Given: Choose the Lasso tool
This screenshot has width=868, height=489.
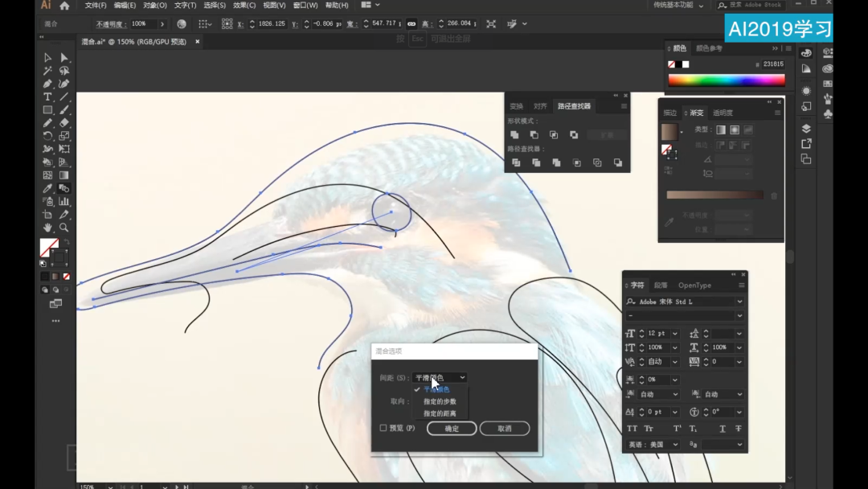Looking at the screenshot, I should [x=64, y=71].
